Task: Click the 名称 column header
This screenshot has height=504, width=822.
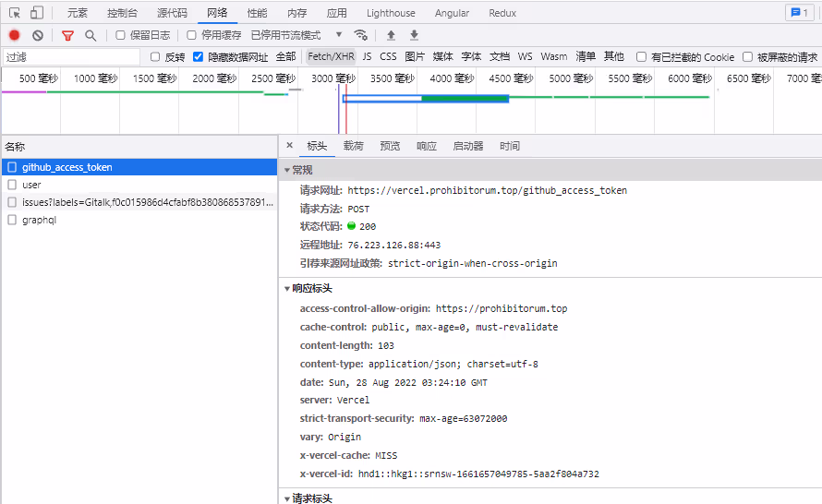Action: tap(139, 147)
